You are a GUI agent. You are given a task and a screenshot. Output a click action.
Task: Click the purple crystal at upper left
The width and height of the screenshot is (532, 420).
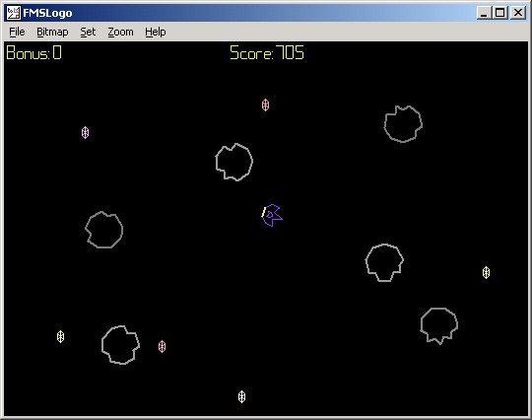point(85,133)
